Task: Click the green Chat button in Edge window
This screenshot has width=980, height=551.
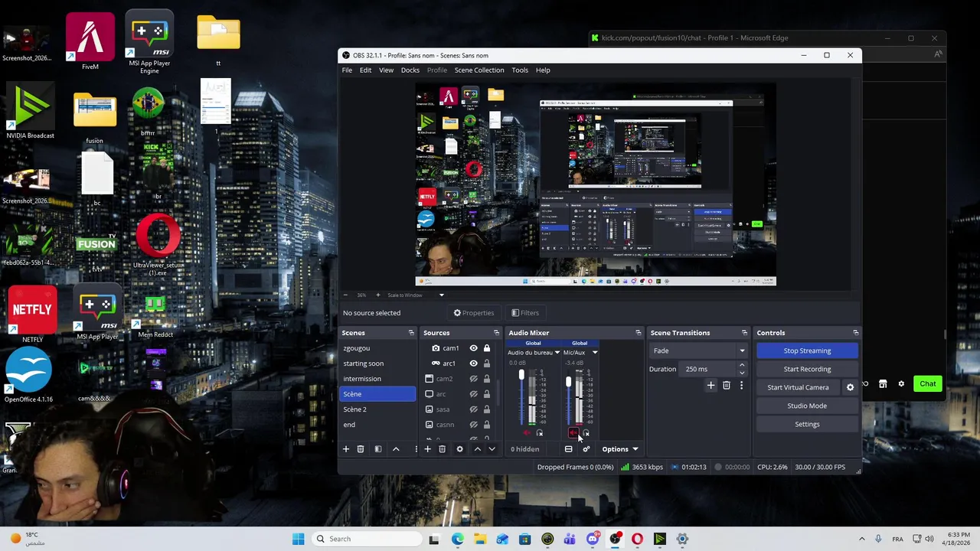Action: (928, 383)
